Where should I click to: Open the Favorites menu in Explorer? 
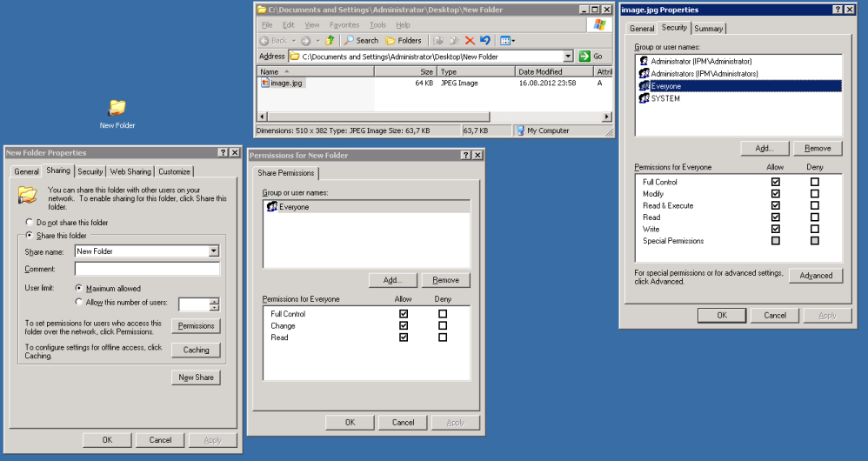pyautogui.click(x=344, y=25)
